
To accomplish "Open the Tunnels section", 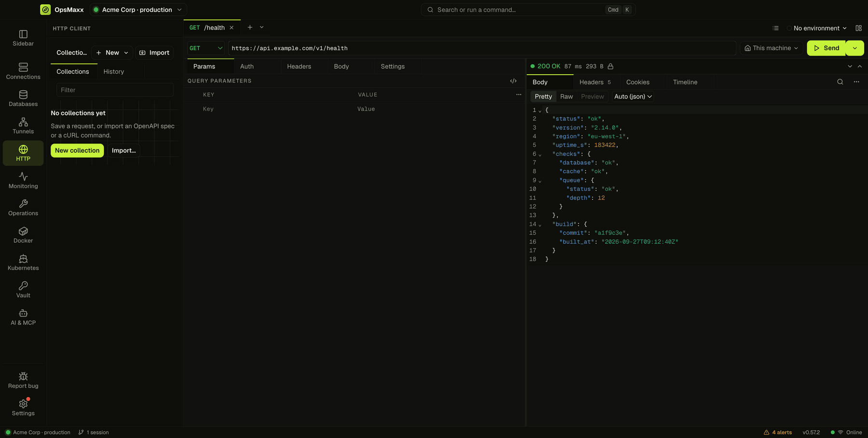I will coord(23,126).
